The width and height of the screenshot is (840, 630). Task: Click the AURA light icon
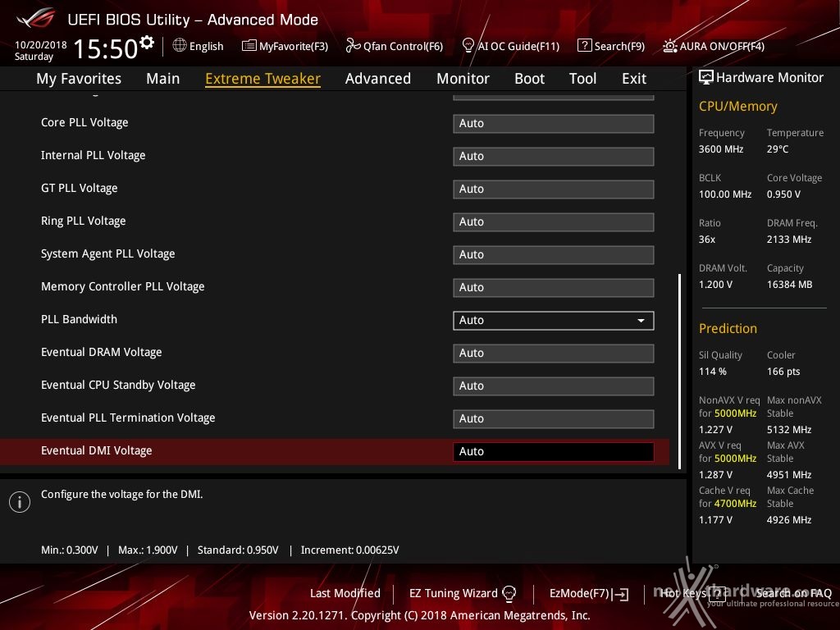(x=669, y=46)
